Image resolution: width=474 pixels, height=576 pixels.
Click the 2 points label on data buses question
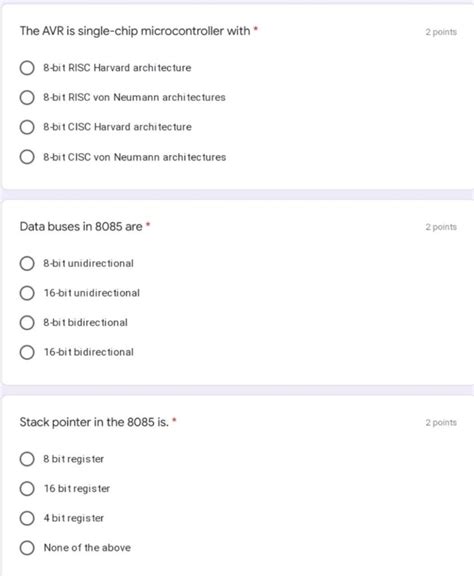click(441, 227)
